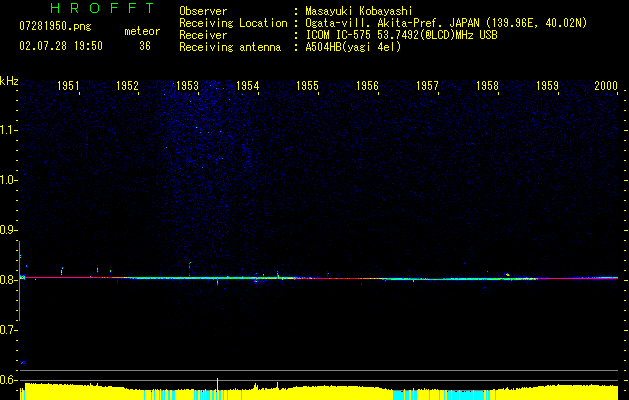
Task: Click the Receiver label
Action: (203, 35)
